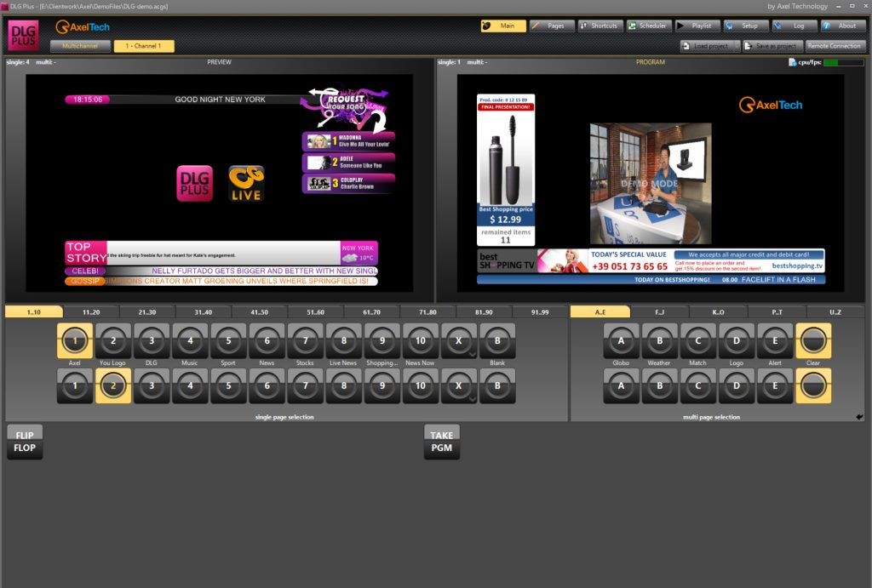Select single page button 3 DLG
This screenshot has height=588, width=872.
[x=152, y=340]
